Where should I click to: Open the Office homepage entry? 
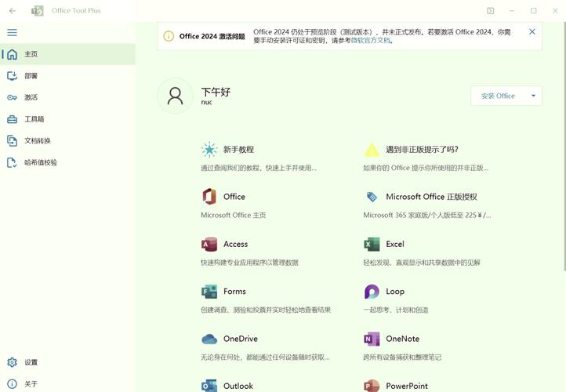click(234, 197)
